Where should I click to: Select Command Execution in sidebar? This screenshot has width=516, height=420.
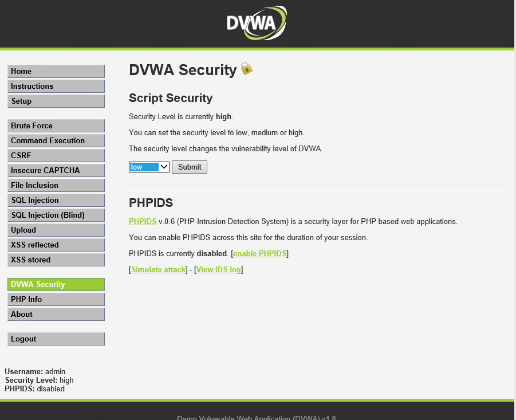tap(56, 140)
